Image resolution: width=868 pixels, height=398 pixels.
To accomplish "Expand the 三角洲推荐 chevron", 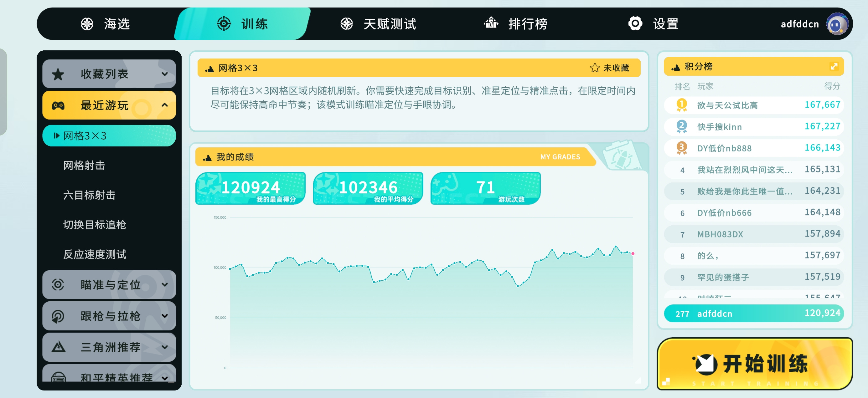I will (x=164, y=347).
